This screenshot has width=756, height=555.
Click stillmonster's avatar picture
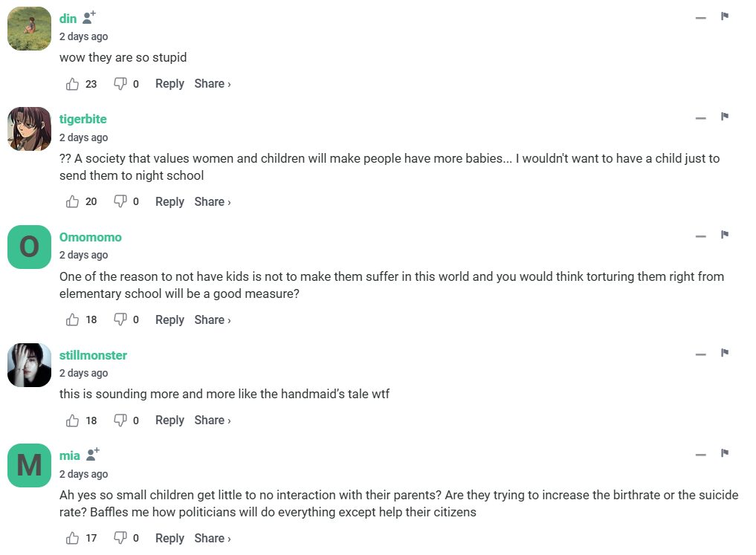[29, 365]
